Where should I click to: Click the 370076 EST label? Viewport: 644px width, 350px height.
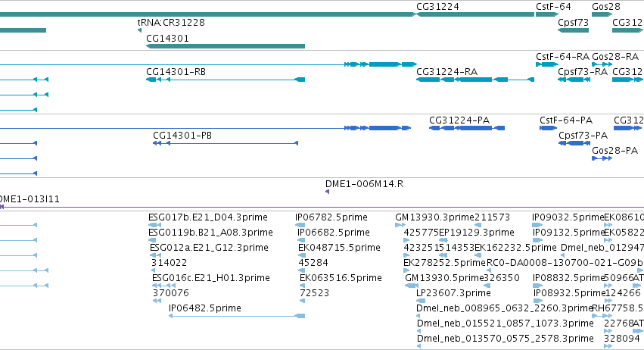(171, 293)
